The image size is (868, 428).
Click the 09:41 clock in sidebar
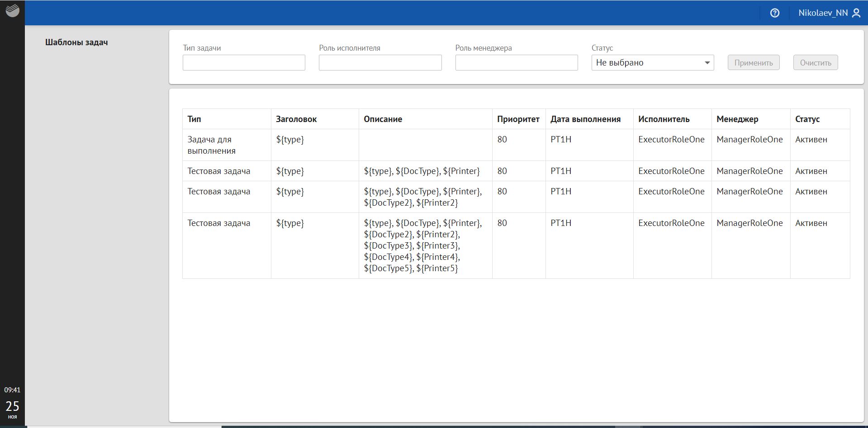coord(12,390)
